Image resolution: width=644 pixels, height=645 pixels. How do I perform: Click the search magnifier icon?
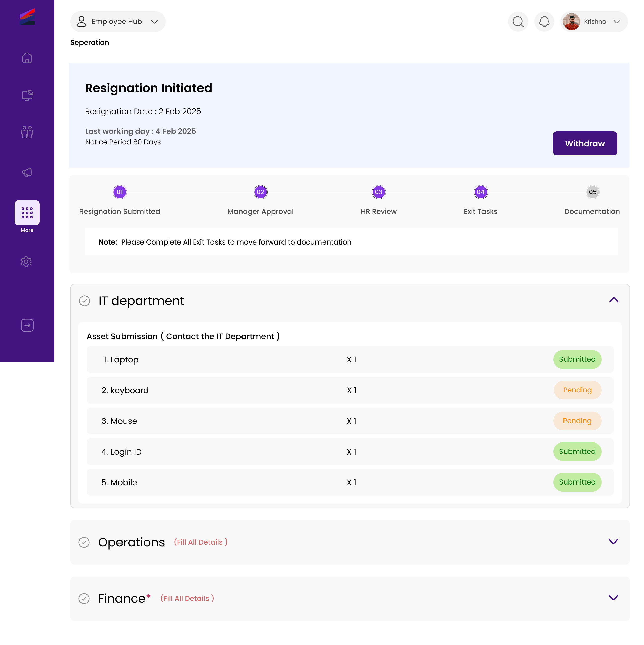click(518, 22)
